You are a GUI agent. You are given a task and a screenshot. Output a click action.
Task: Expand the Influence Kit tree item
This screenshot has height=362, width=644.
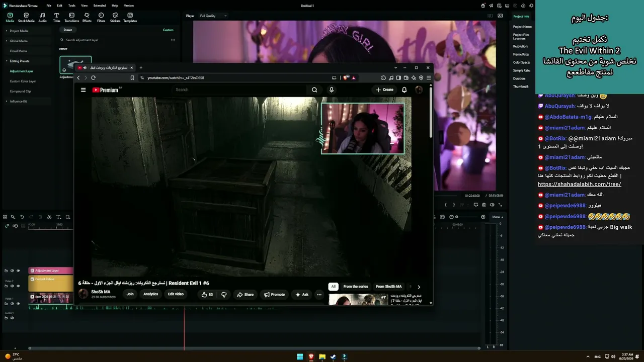(x=7, y=101)
